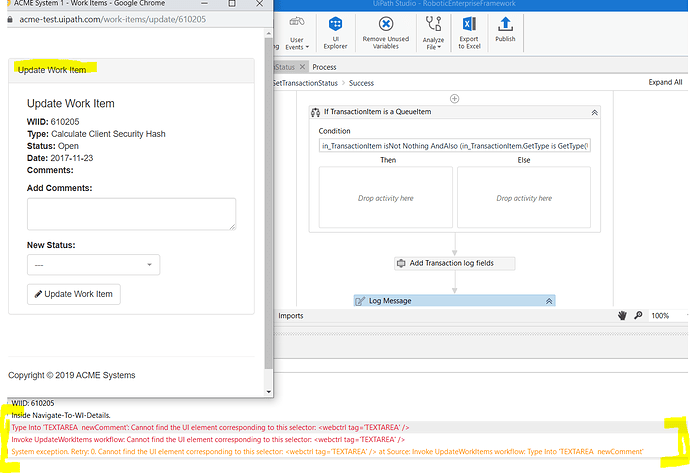Click the Update Work Item button
The height and width of the screenshot is (473, 690).
point(74,294)
